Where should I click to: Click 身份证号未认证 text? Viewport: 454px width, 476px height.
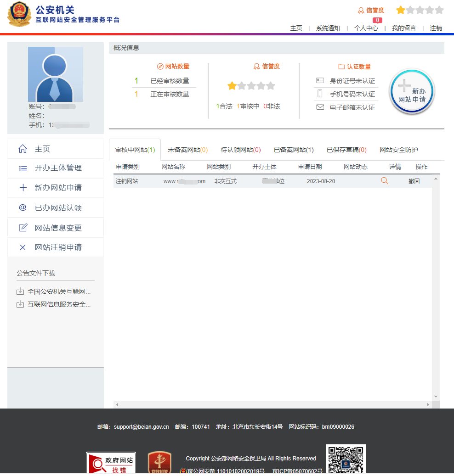coord(352,81)
